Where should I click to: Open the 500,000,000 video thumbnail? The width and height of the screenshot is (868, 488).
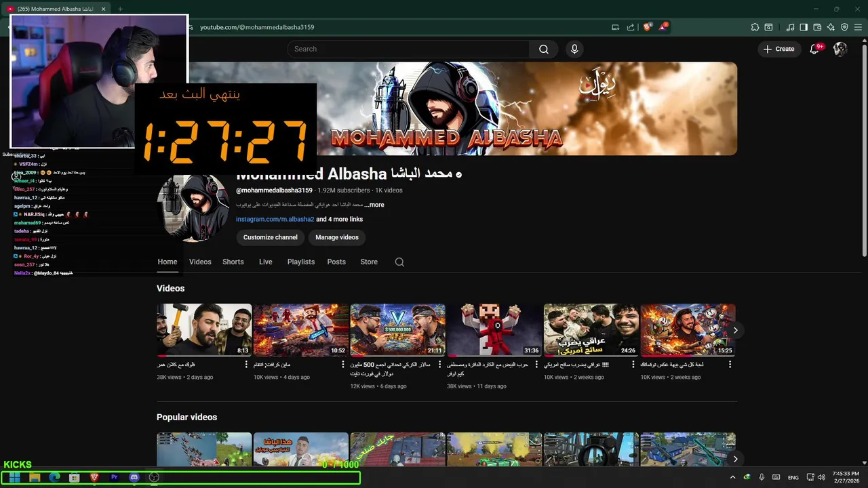click(x=398, y=329)
